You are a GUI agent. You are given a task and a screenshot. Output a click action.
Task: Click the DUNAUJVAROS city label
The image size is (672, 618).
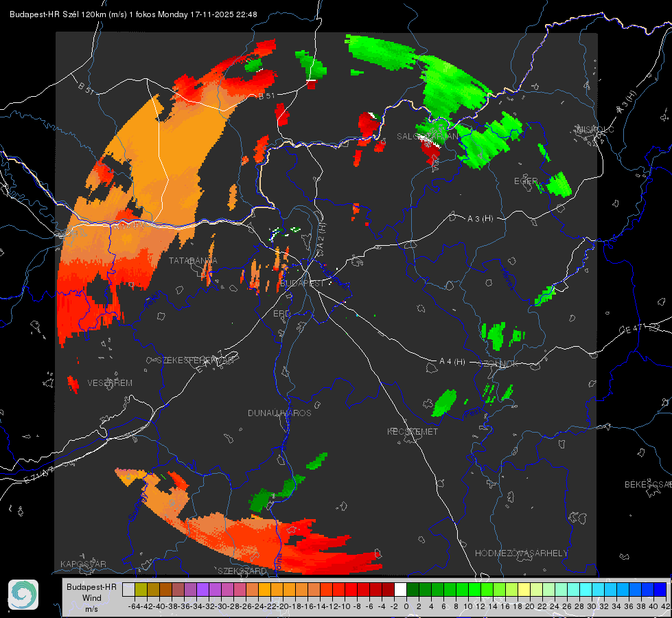point(279,413)
